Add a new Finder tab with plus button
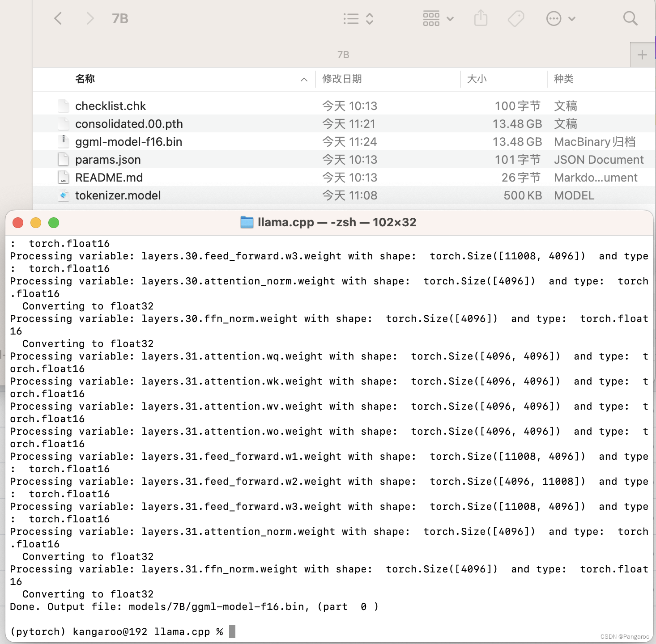The image size is (656, 644). 642,55
